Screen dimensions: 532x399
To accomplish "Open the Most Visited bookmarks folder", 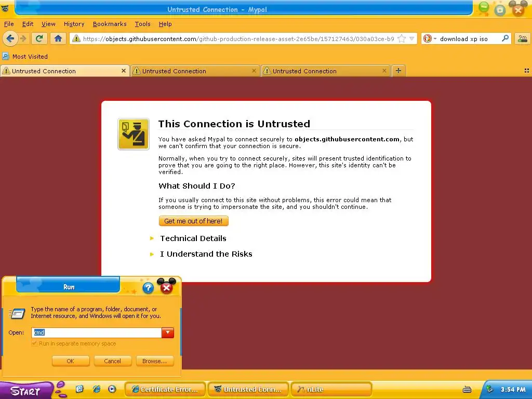I will (x=25, y=56).
